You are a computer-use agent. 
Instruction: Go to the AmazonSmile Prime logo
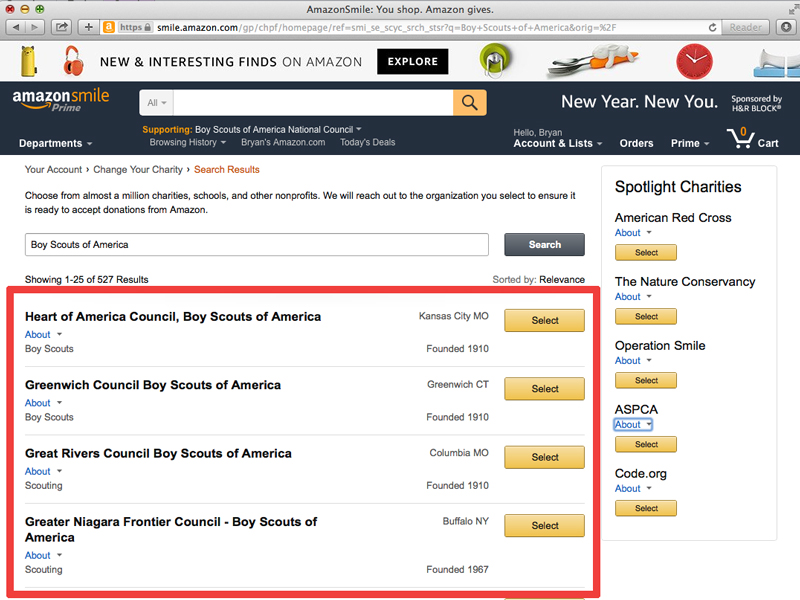coord(61,99)
